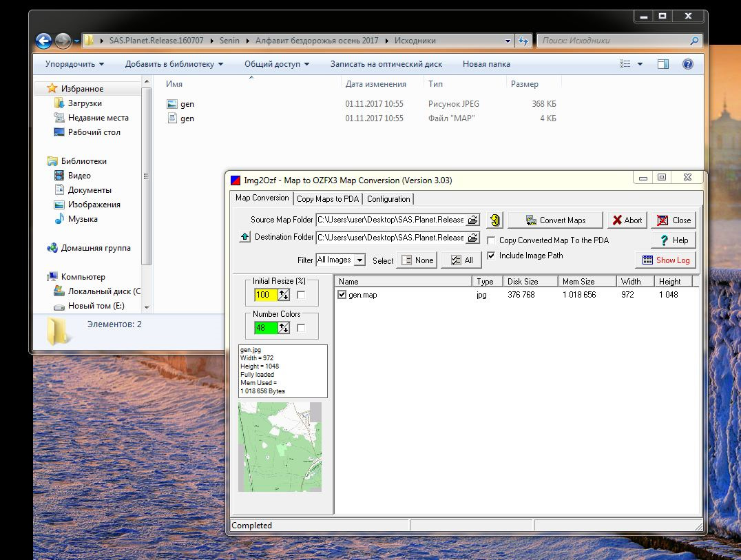Click the green up-arrow beside Destination Folder
The width and height of the screenshot is (741, 560).
(244, 238)
